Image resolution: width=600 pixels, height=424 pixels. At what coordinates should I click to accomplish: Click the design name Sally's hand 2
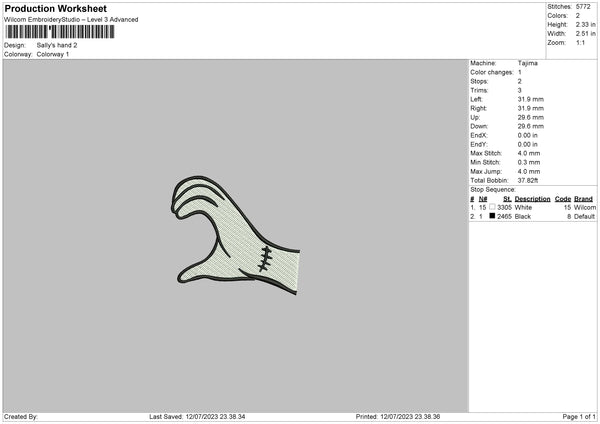click(x=57, y=45)
